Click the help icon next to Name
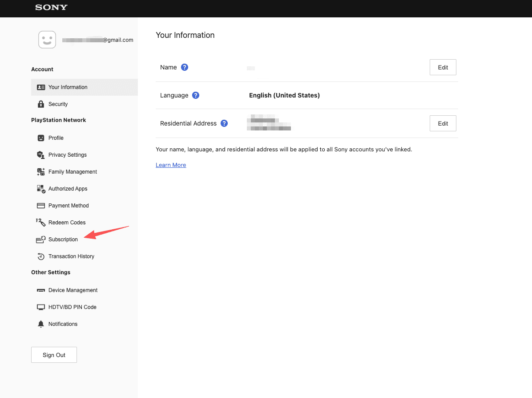The width and height of the screenshot is (532, 398). coord(185,67)
